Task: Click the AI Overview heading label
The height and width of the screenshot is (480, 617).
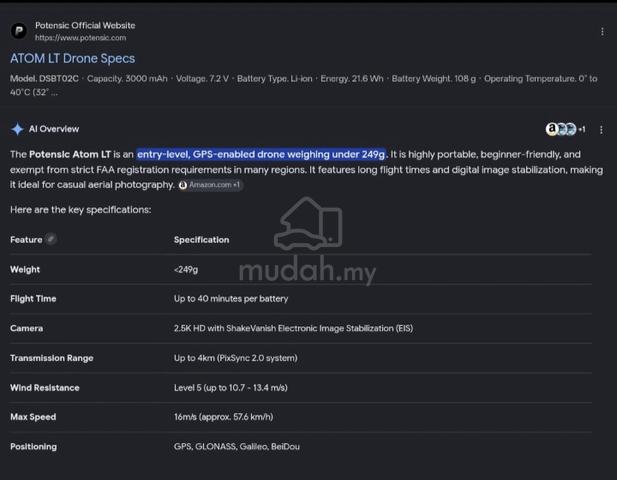Action: (54, 129)
